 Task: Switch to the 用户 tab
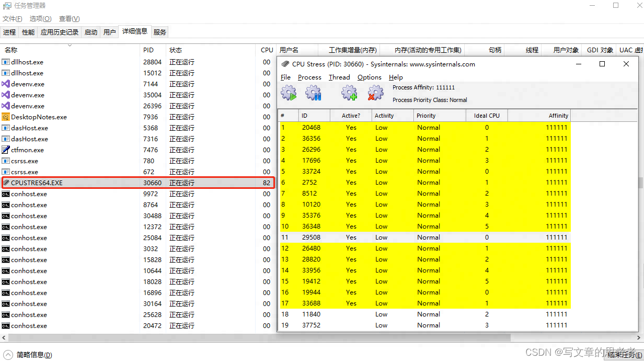(110, 32)
